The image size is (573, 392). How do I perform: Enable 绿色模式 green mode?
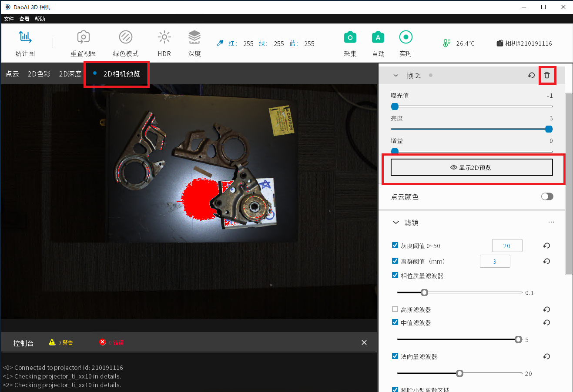pyautogui.click(x=126, y=37)
